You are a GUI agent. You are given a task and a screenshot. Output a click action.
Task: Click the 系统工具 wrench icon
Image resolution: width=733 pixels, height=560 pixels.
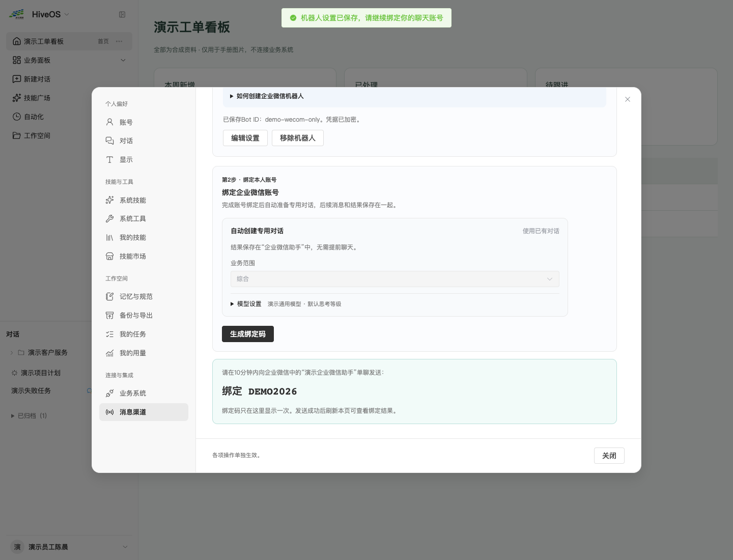pos(109,218)
